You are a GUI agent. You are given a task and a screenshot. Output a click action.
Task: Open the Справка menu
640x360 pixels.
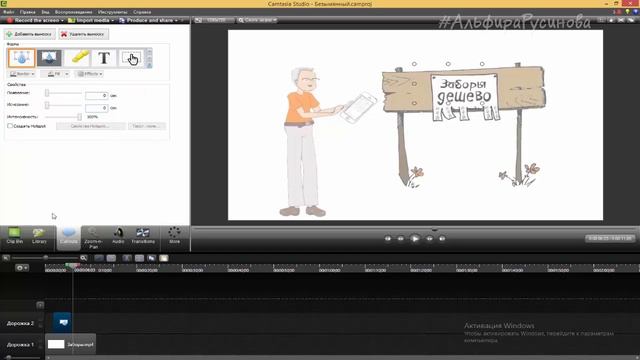(x=142, y=12)
